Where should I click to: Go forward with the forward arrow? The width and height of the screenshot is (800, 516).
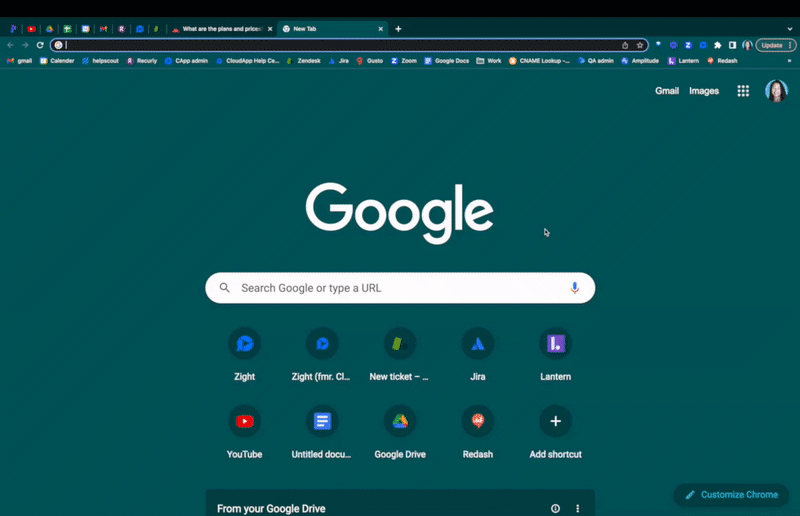tap(24, 45)
